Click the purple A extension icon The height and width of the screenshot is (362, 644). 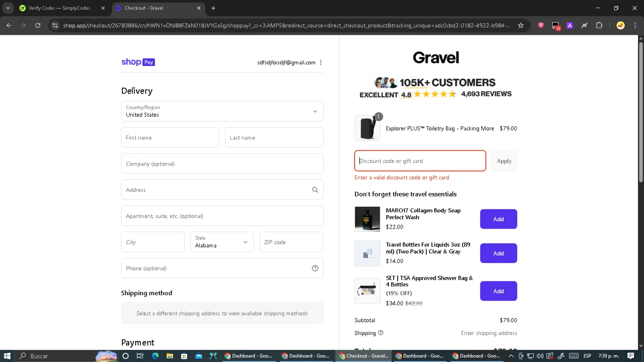pyautogui.click(x=570, y=25)
